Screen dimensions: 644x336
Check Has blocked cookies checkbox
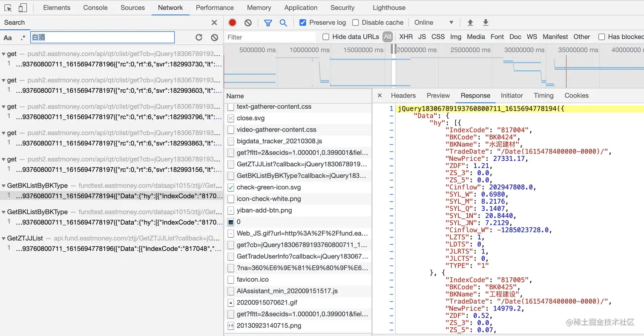[602, 37]
